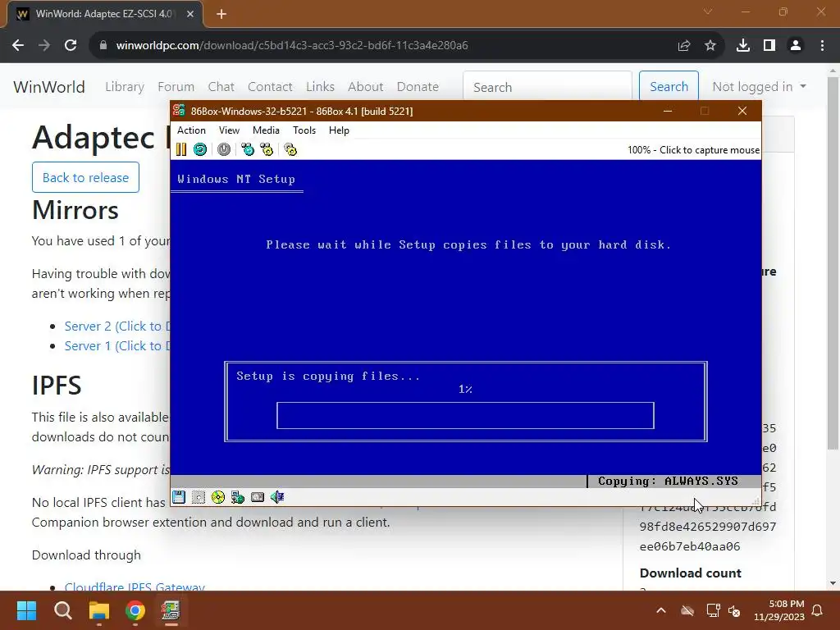Image resolution: width=840 pixels, height=630 pixels.
Task: Click the taskbar network icon
Action: (x=713, y=610)
